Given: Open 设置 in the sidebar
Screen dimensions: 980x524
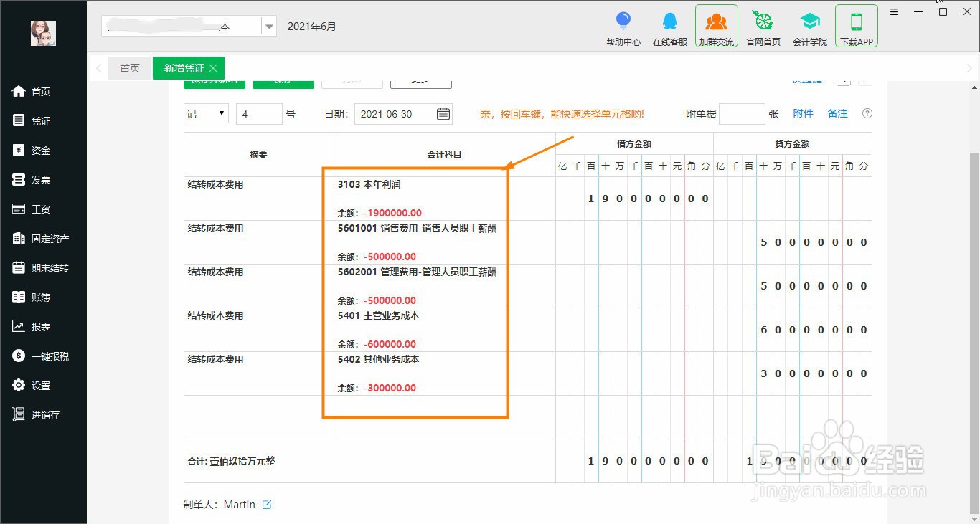Looking at the screenshot, I should pos(32,386).
